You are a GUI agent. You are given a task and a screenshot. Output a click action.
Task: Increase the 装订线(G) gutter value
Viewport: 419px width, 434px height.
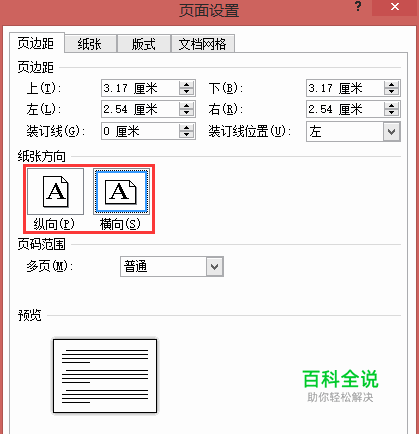[x=187, y=127]
